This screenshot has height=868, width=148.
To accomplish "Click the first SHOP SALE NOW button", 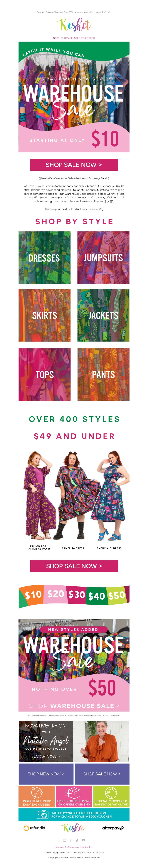I will 74,165.
